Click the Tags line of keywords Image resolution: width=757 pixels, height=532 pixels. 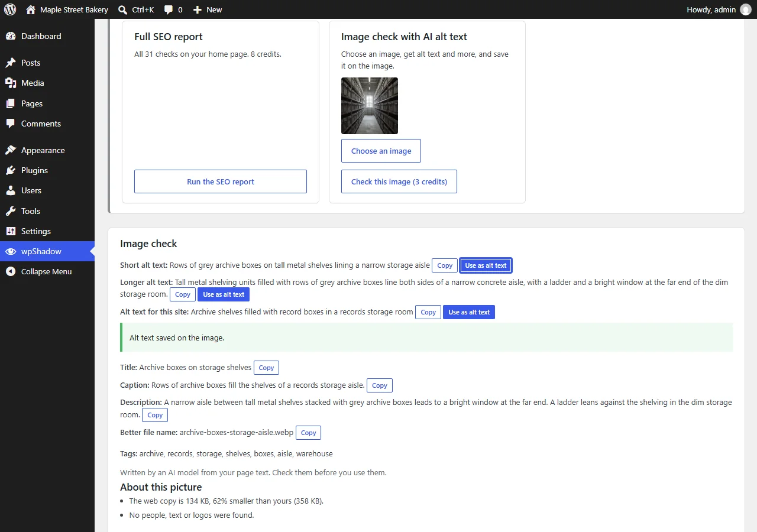pos(227,454)
